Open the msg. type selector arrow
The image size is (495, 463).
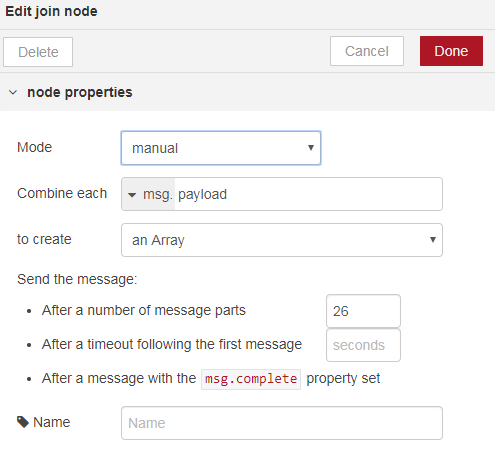[x=132, y=195]
